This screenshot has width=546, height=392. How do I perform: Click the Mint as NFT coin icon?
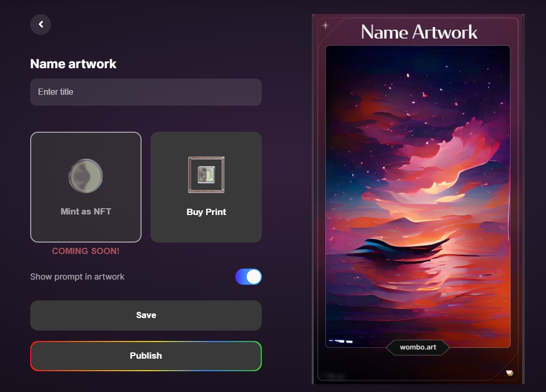86,176
